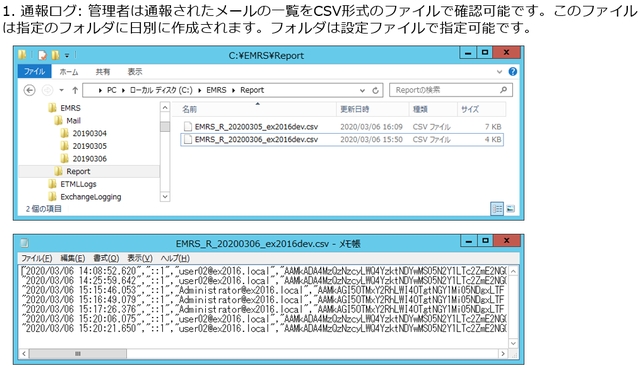640x370 pixels.
Task: Click the Back navigation arrow
Action: click(29, 90)
